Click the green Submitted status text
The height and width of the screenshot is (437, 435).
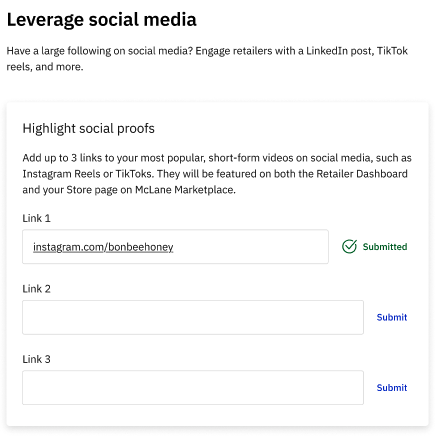click(x=385, y=247)
